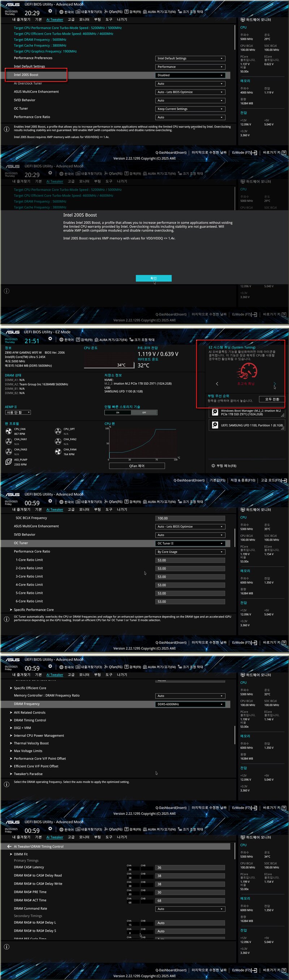Open the DRAM Command Rate dropdown
The height and width of the screenshot is (980, 289).
[x=190, y=909]
